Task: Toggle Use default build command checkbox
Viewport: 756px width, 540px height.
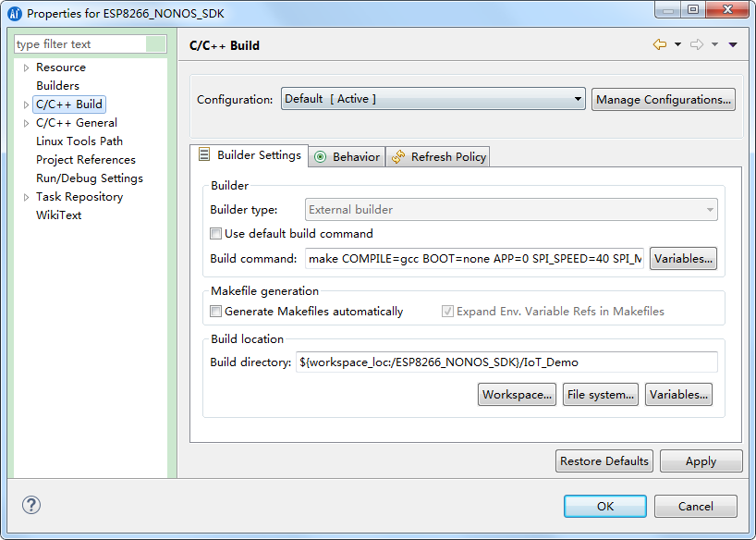Action: [x=215, y=234]
